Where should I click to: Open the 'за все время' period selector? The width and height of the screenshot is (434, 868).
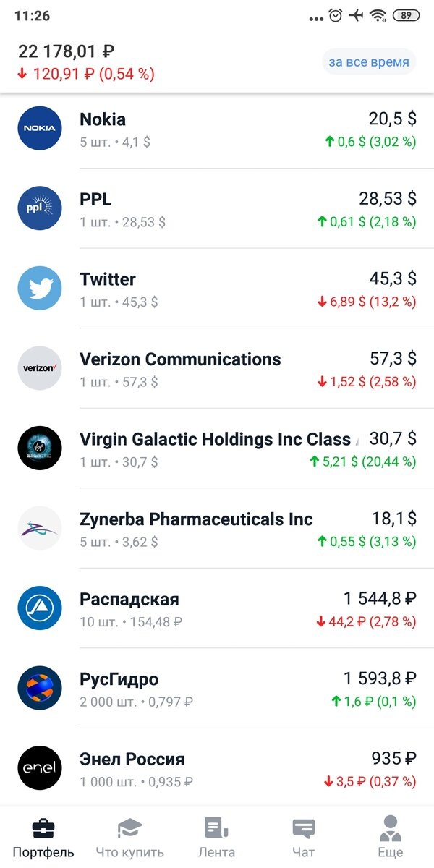[x=368, y=62]
